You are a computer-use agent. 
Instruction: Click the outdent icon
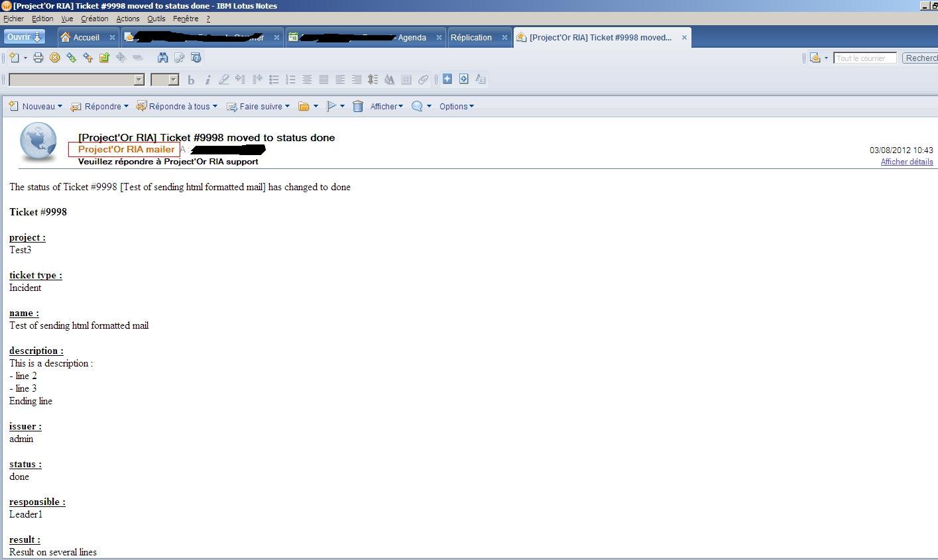[257, 80]
